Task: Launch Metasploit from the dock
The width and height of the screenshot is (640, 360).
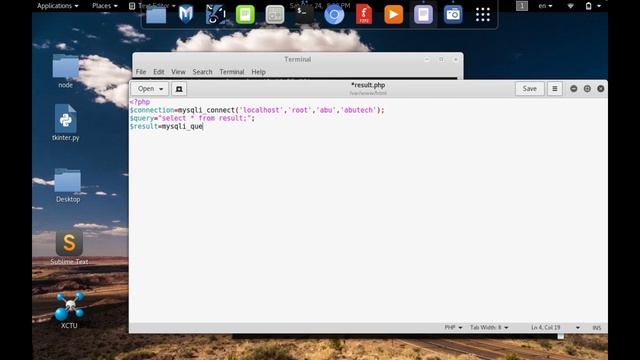Action: [x=186, y=15]
